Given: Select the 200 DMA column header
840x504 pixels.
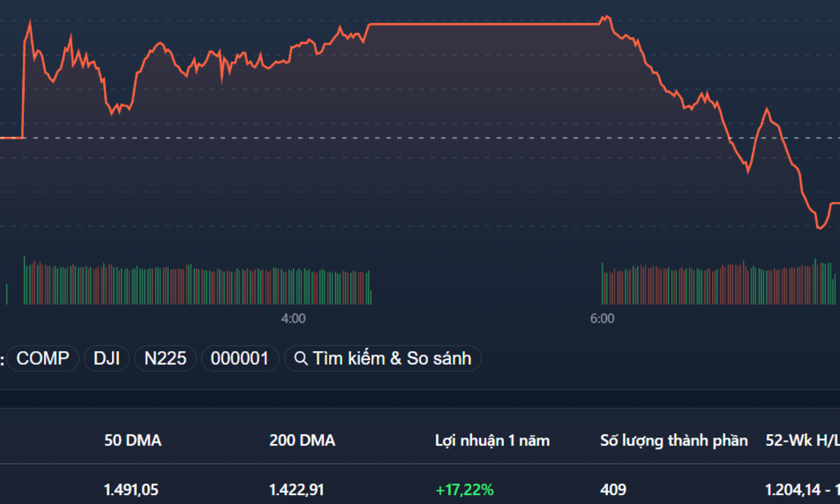Looking at the screenshot, I should pyautogui.click(x=302, y=440).
